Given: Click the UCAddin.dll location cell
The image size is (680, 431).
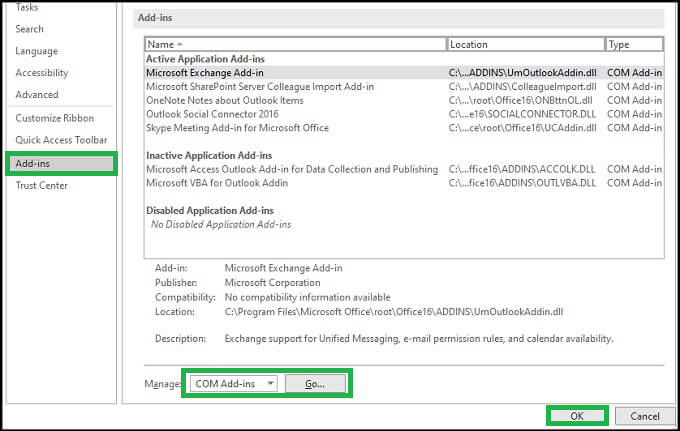Looking at the screenshot, I should pos(523,128).
